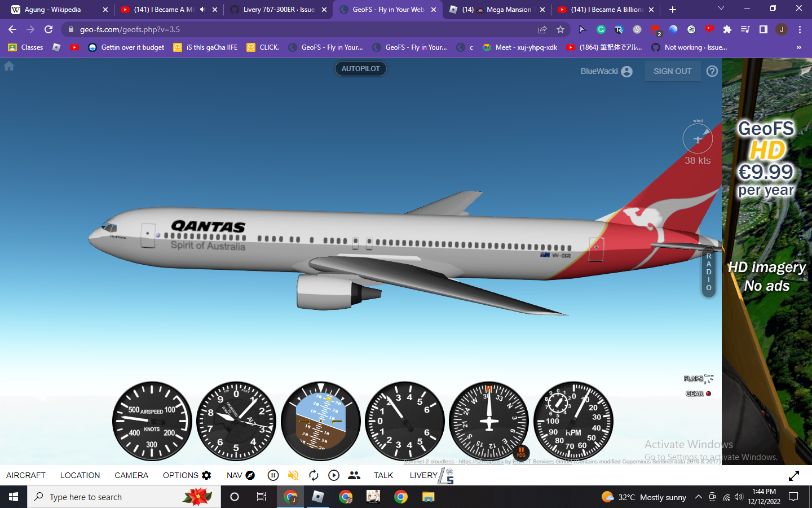This screenshot has height=508, width=812.
Task: Toggle the landing GEAR indicator
Action: (708, 393)
